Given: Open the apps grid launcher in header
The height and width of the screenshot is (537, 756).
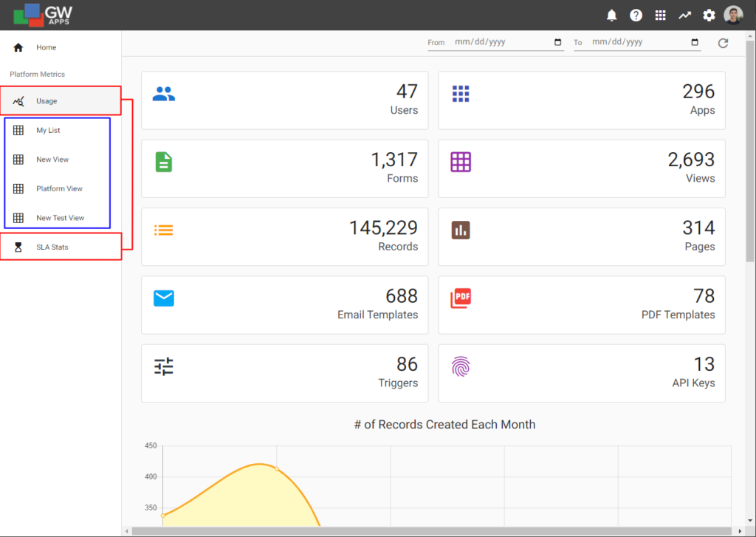Looking at the screenshot, I should 661,16.
